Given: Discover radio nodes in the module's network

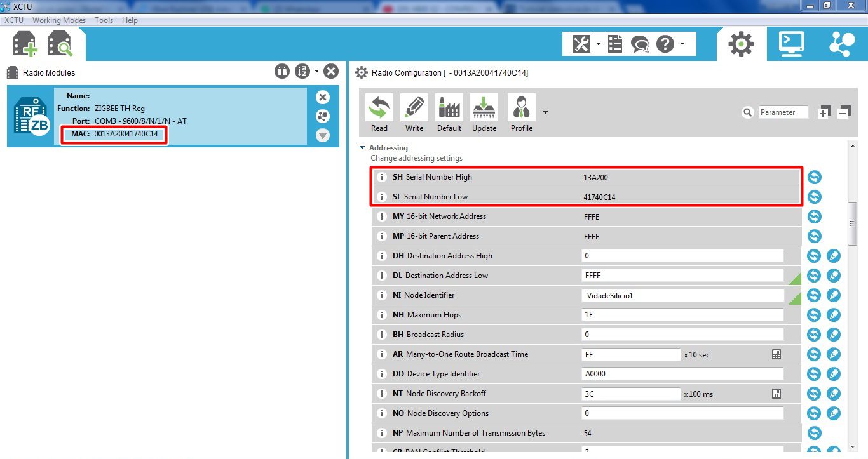Looking at the screenshot, I should 323,116.
